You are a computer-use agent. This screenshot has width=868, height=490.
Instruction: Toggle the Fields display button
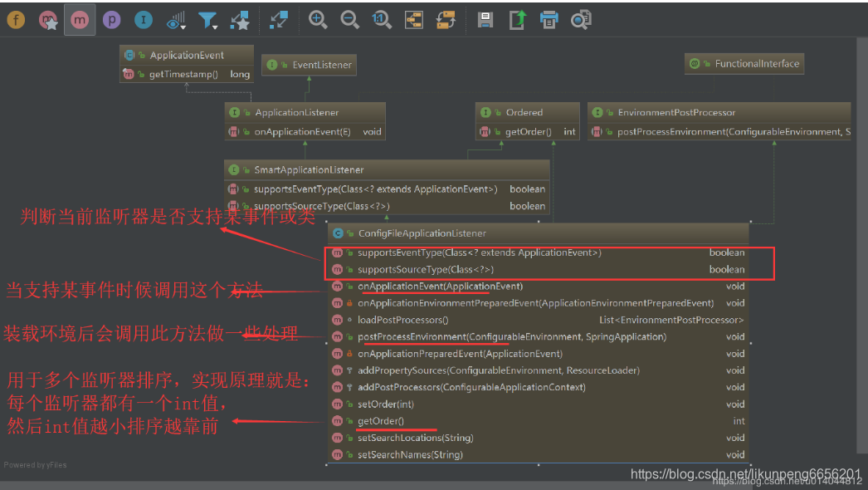(x=16, y=20)
